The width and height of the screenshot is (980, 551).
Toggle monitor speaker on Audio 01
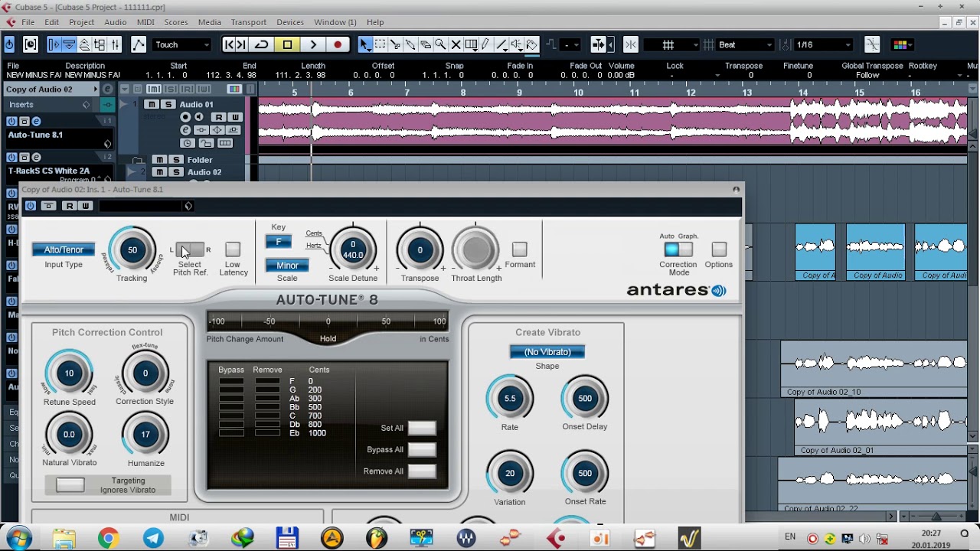[x=199, y=117]
